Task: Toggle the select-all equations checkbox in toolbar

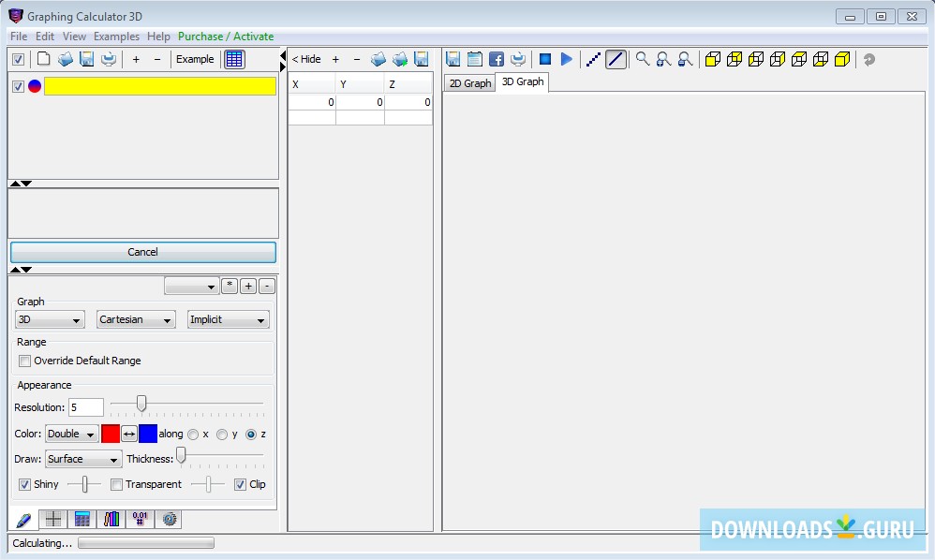Action: point(18,59)
